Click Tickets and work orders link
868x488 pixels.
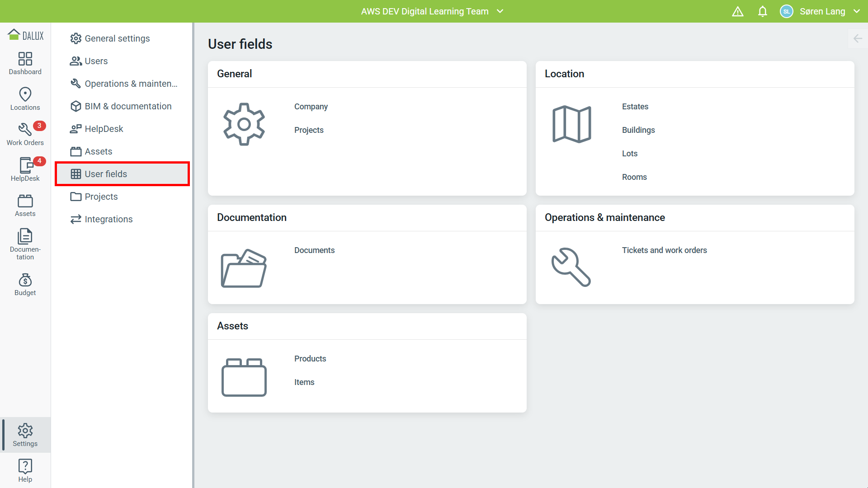coord(664,250)
